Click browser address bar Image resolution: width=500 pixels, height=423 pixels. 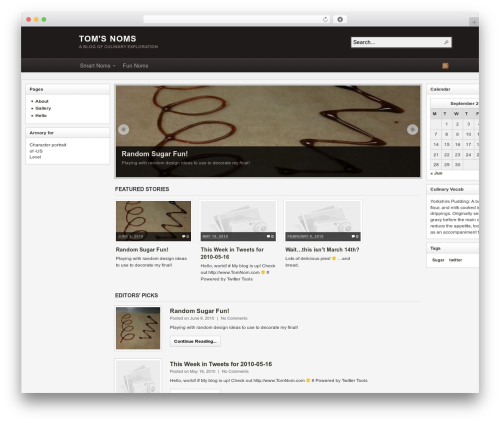[237, 19]
